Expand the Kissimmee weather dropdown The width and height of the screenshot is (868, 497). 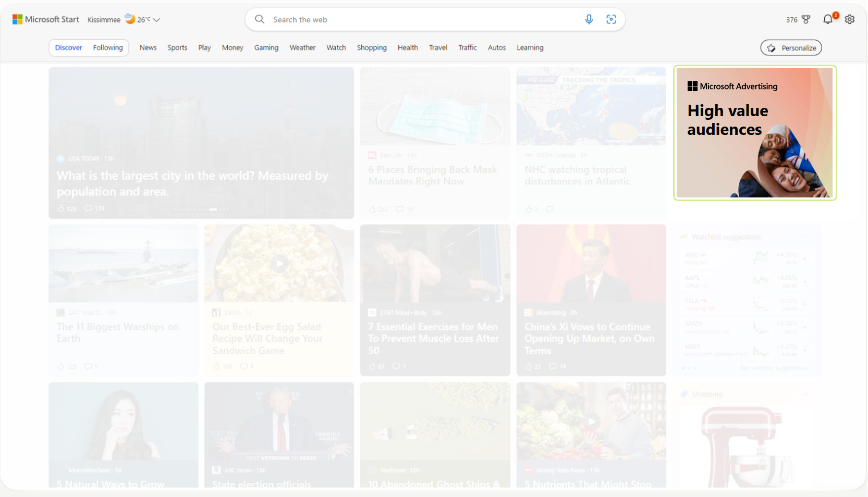click(x=156, y=20)
